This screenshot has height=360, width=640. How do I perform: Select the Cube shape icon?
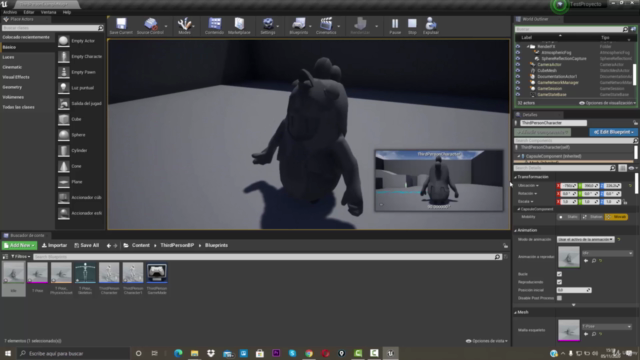point(63,119)
